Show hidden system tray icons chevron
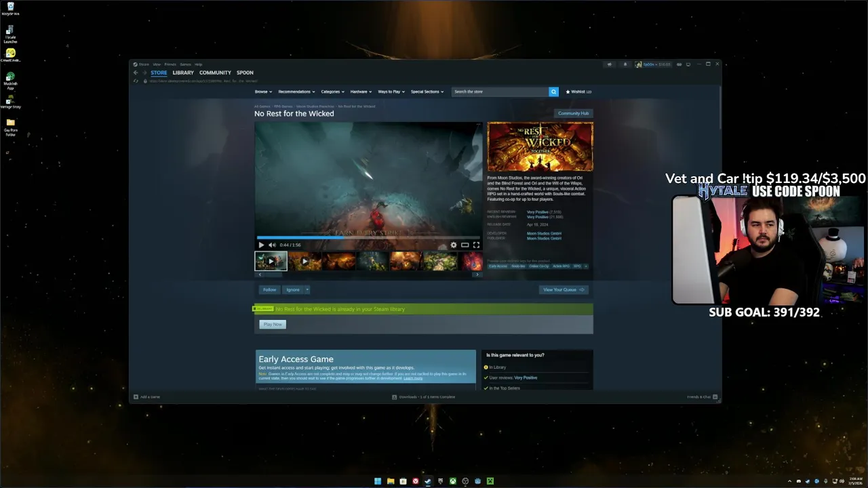 [790, 481]
